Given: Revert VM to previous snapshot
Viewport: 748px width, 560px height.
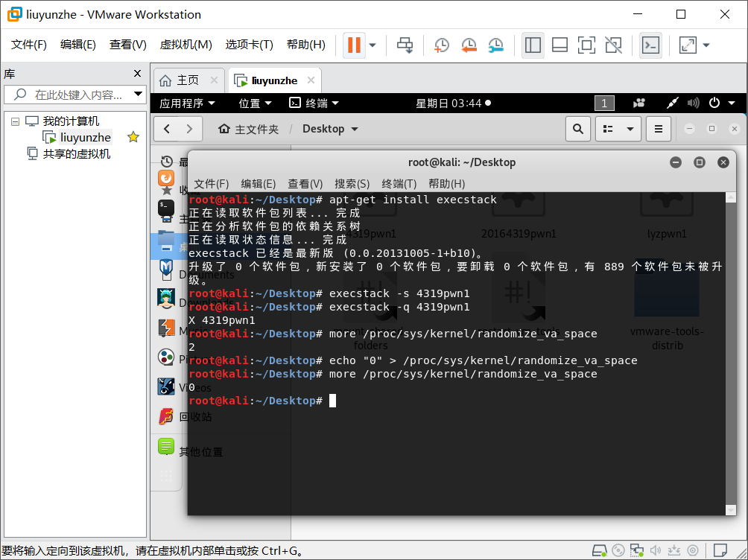Looking at the screenshot, I should pyautogui.click(x=469, y=45).
